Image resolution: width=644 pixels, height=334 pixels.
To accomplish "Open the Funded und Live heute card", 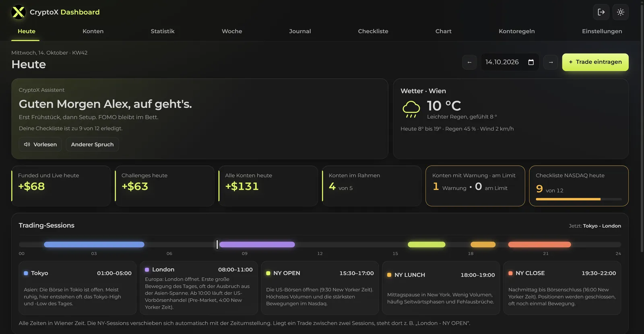I will (61, 186).
